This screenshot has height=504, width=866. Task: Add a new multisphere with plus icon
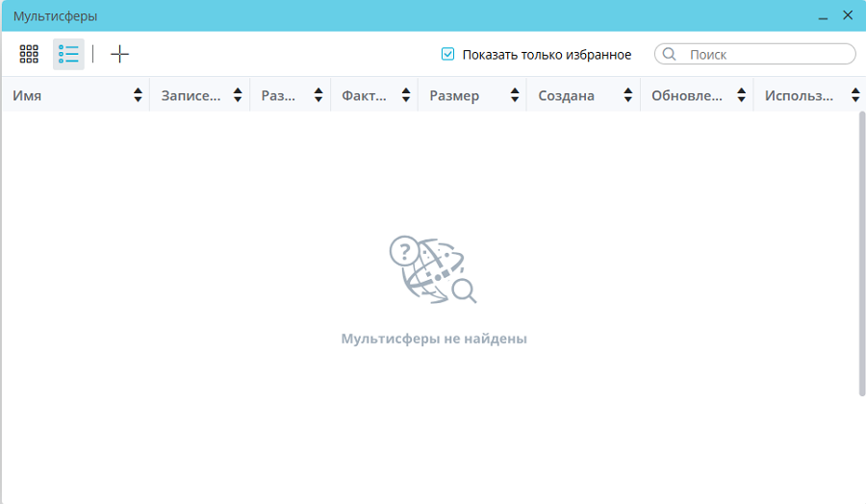coord(119,54)
